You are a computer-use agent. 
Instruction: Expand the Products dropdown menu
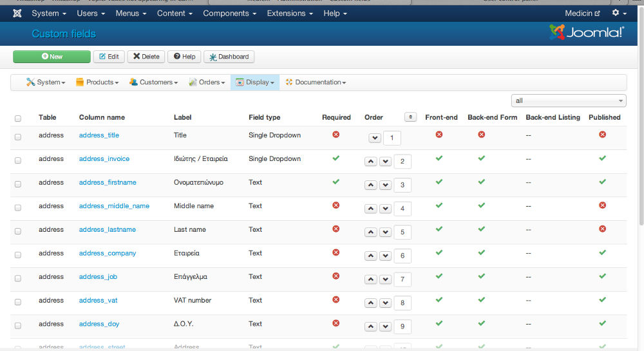[x=97, y=82]
